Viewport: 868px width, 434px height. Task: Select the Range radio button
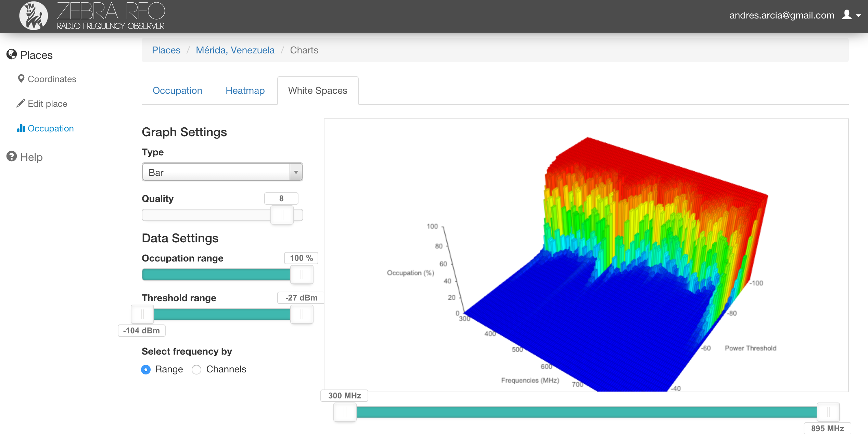pos(146,370)
